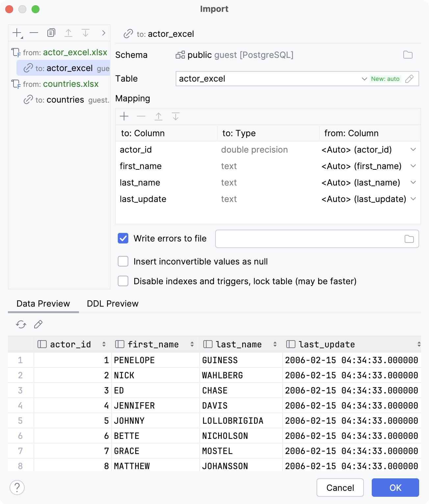Viewport: 429px width, 504px height.
Task: Switch to the DDL Preview tab
Action: click(112, 303)
